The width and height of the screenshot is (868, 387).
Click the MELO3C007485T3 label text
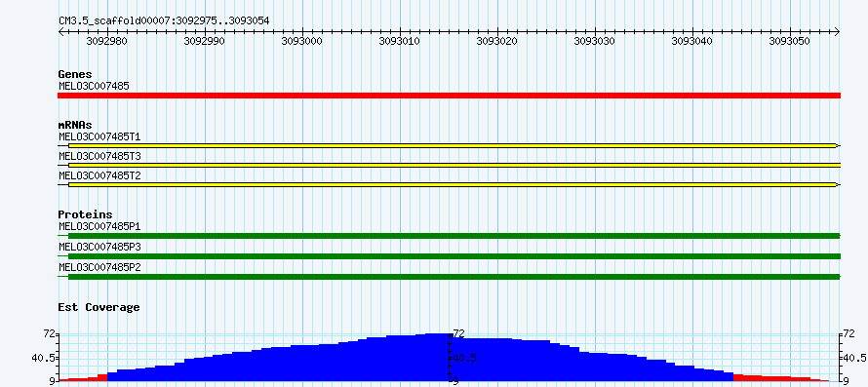[99, 156]
